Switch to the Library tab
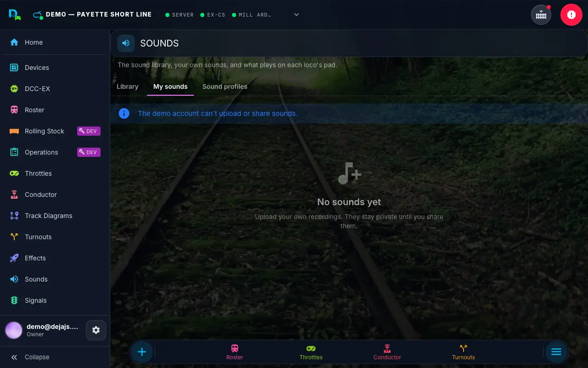 pos(128,86)
